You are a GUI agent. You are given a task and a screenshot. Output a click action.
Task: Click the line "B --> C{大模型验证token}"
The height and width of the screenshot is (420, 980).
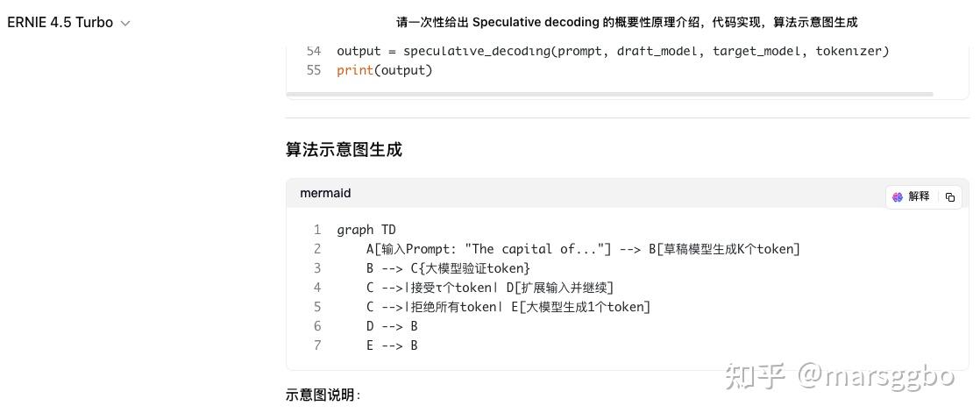448,269
